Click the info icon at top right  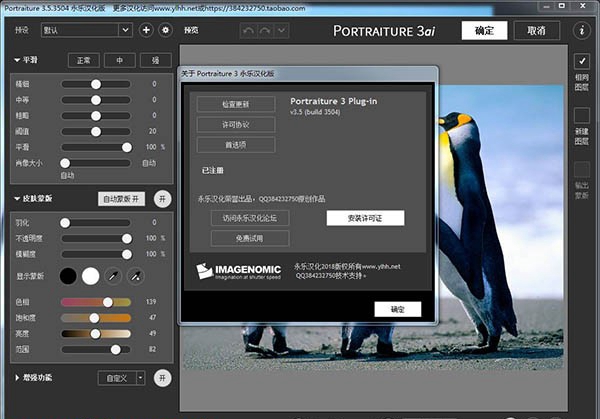pos(582,31)
